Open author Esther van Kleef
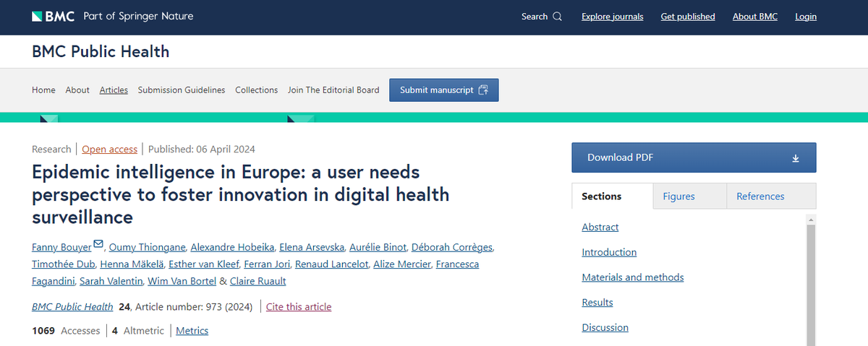Screen dimensions: 868x346 (205, 264)
